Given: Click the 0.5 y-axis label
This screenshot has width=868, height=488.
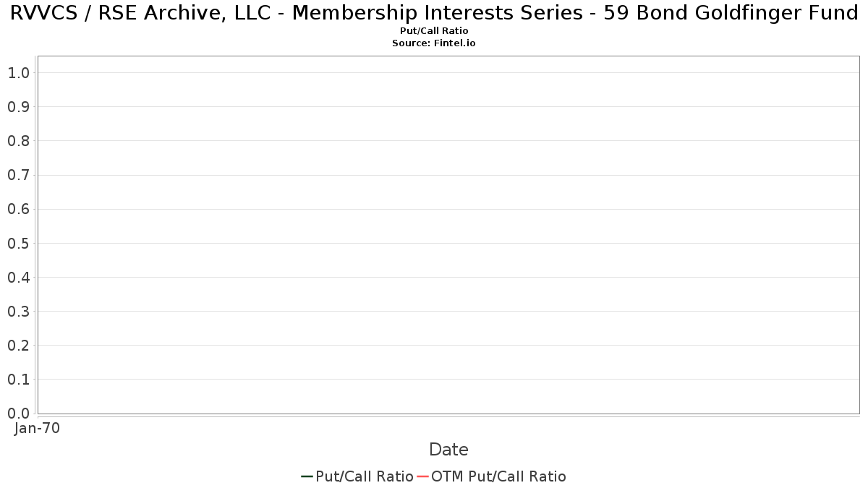Looking at the screenshot, I should tap(18, 243).
